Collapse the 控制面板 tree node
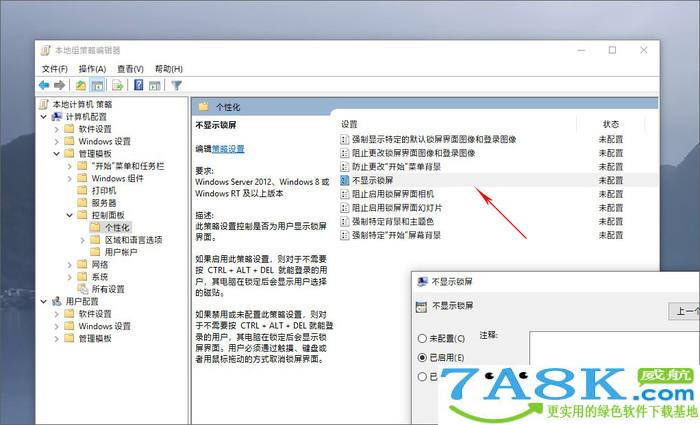This screenshot has width=700, height=425. 70,216
